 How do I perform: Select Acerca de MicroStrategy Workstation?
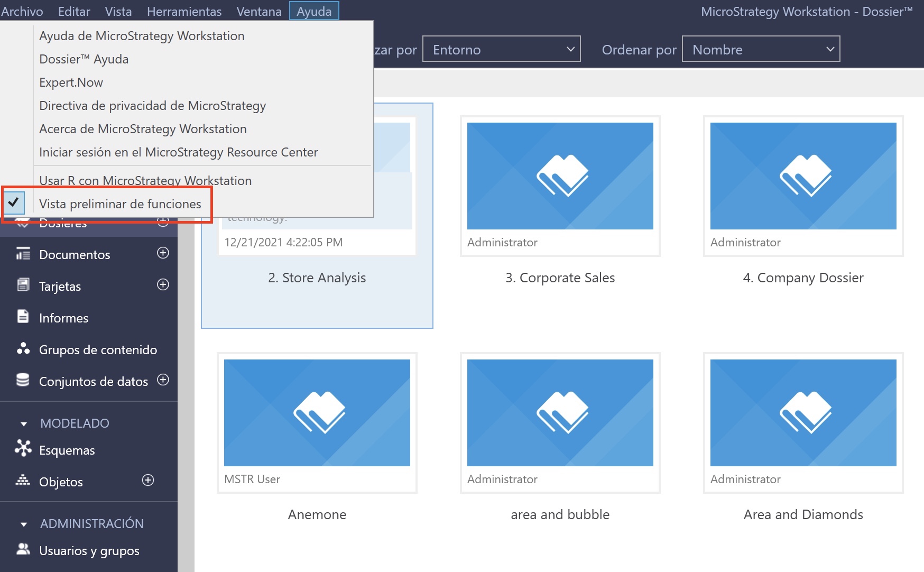click(143, 129)
